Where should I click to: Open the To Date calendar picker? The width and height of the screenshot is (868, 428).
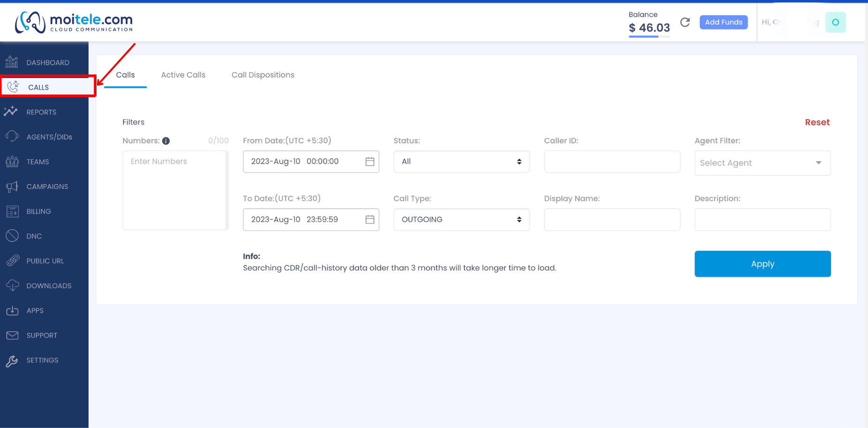click(370, 219)
